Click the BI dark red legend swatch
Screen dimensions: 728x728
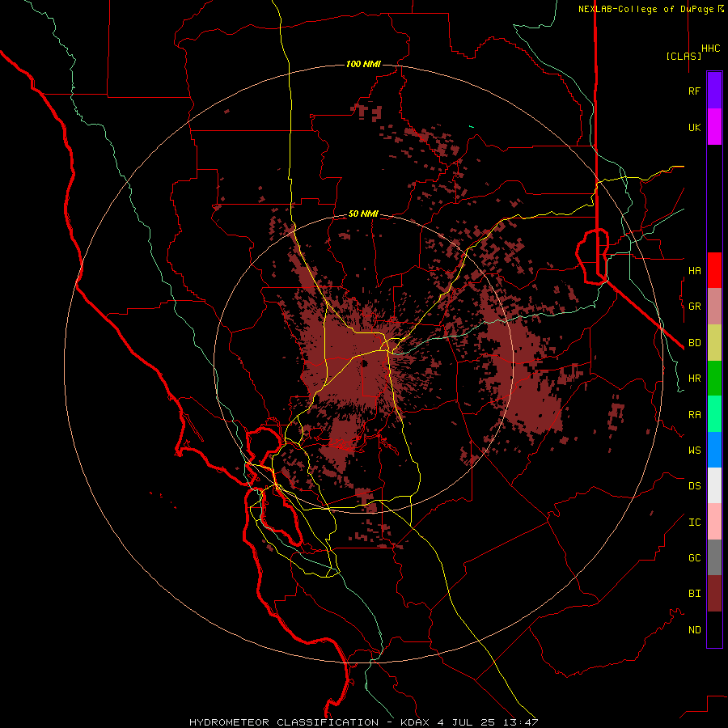point(714,594)
